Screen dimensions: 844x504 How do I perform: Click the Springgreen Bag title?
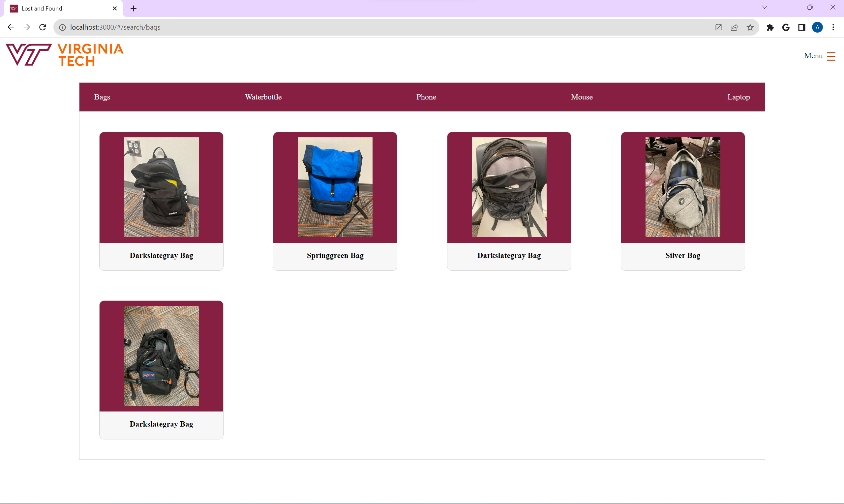335,255
